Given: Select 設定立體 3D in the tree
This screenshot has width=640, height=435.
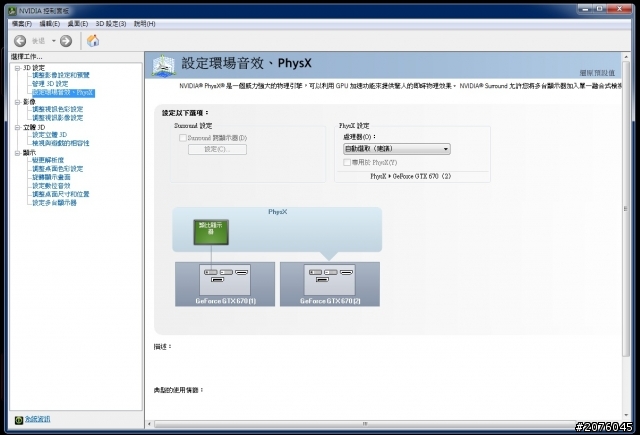Looking at the screenshot, I should 49,135.
